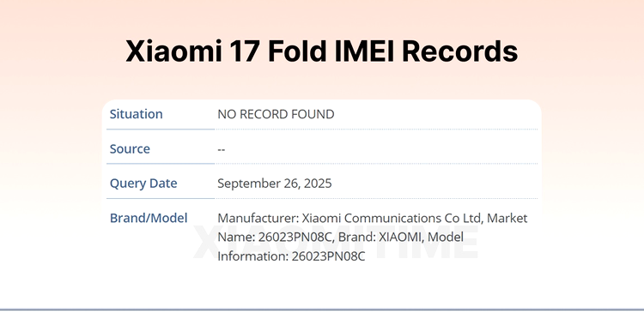The width and height of the screenshot is (644, 319).
Task: Click the Brand: XIAOMI text
Action: point(401,237)
